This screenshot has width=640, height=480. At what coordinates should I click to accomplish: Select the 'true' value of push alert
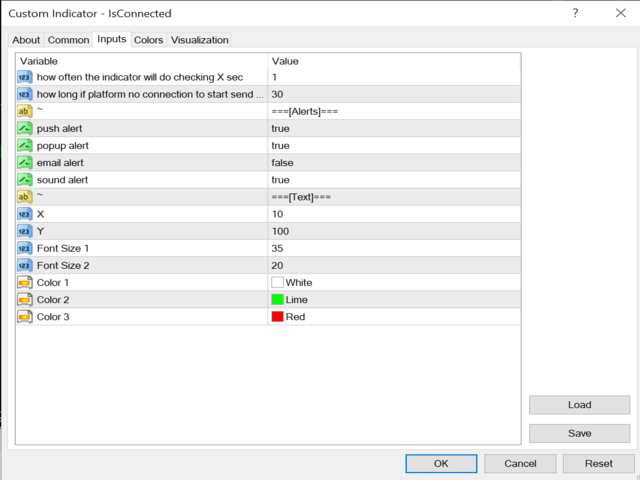coord(280,129)
